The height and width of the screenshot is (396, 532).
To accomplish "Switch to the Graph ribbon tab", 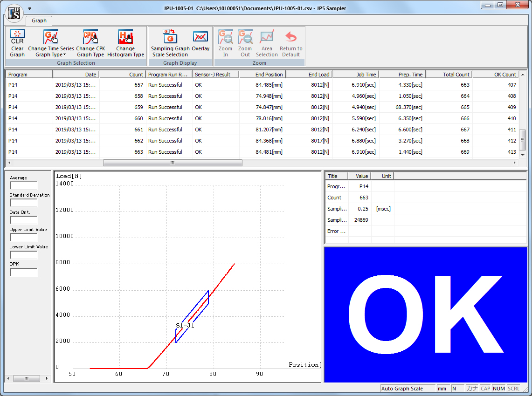I will coord(39,20).
